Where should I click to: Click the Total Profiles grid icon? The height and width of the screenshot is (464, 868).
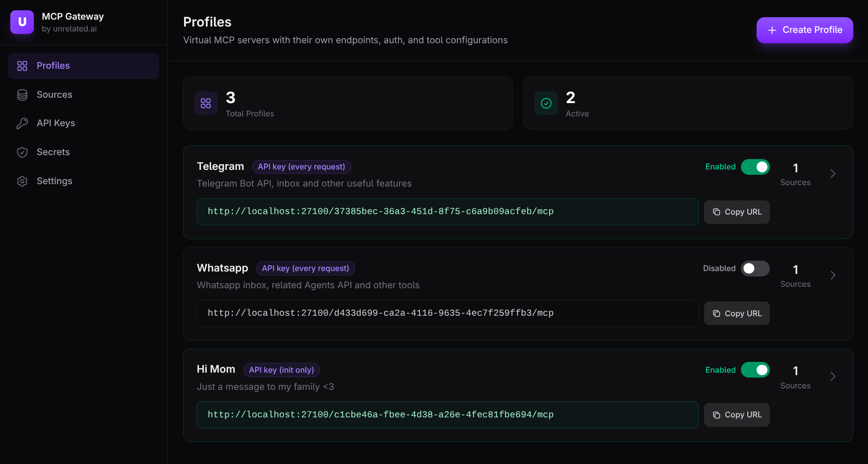click(x=206, y=103)
